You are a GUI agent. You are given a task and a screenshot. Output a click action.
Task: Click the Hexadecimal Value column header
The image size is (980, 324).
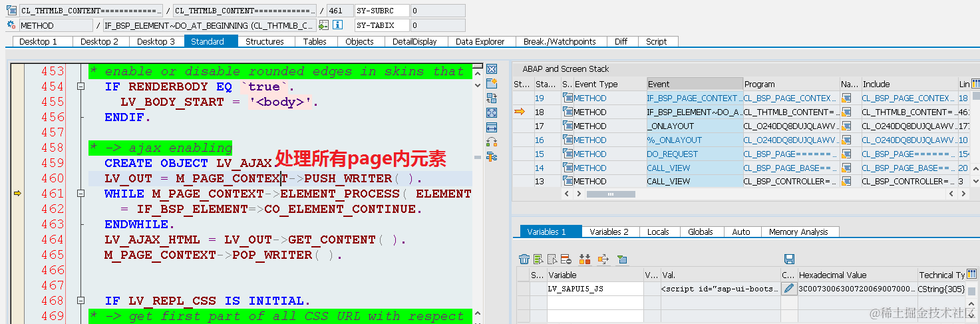[x=856, y=275]
